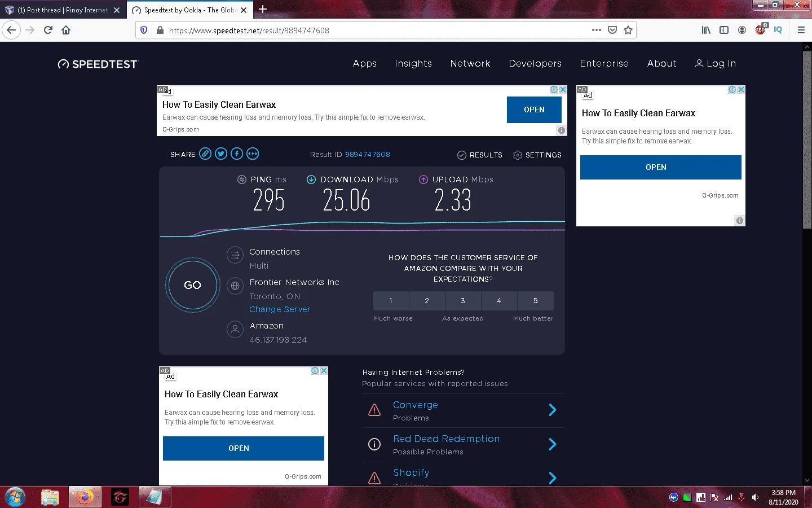Click the Speedtest logo
Viewport: 812px width, 508px height.
[98, 64]
